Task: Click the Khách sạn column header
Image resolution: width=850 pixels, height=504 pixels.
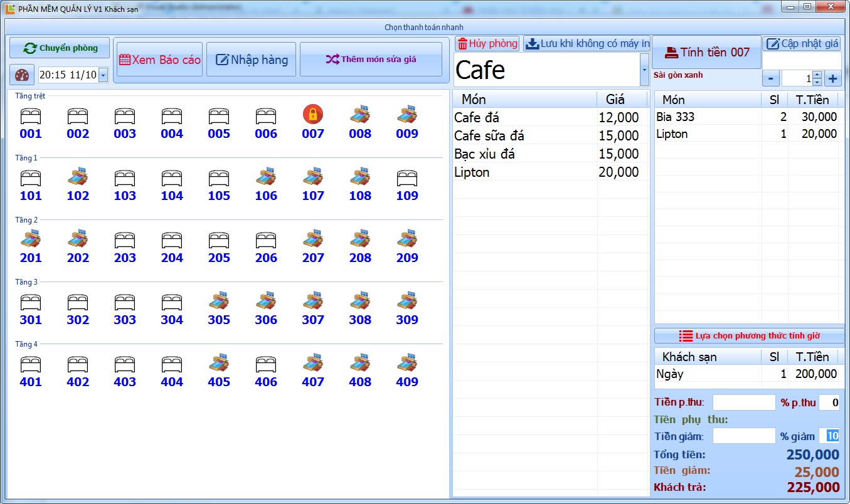Action: (708, 357)
